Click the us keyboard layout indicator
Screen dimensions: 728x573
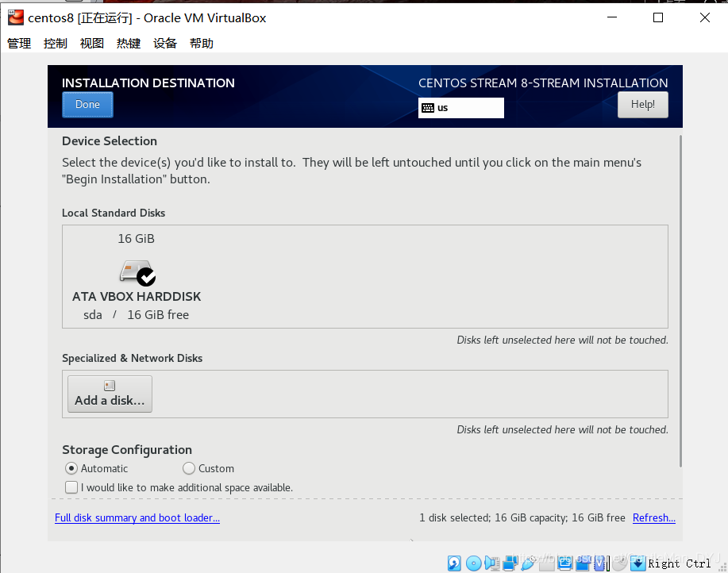click(460, 108)
